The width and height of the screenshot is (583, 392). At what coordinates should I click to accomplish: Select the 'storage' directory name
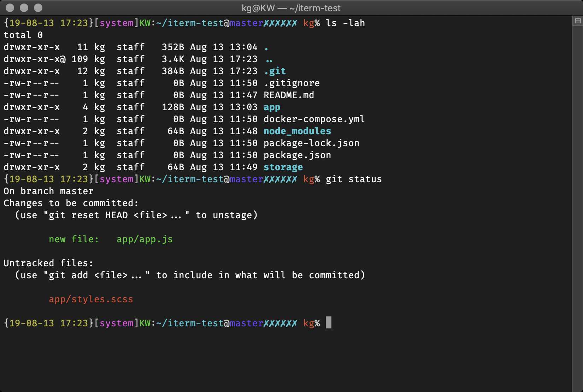pos(283,167)
